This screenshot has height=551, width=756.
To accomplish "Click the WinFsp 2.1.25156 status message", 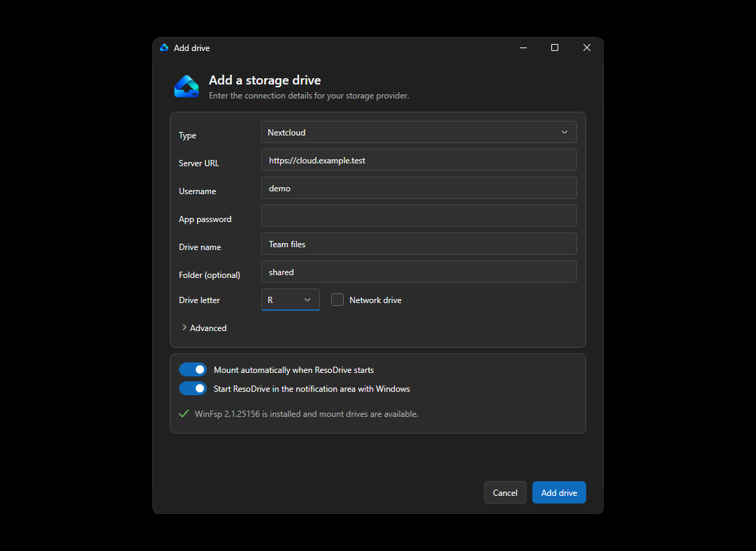I will tap(306, 414).
